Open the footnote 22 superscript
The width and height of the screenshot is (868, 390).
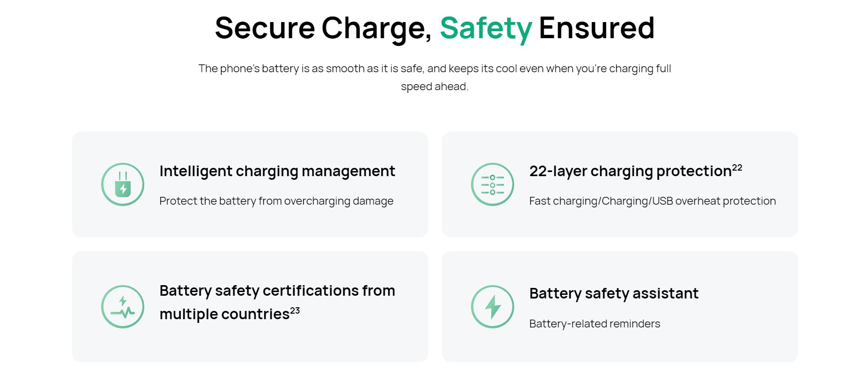(x=737, y=168)
